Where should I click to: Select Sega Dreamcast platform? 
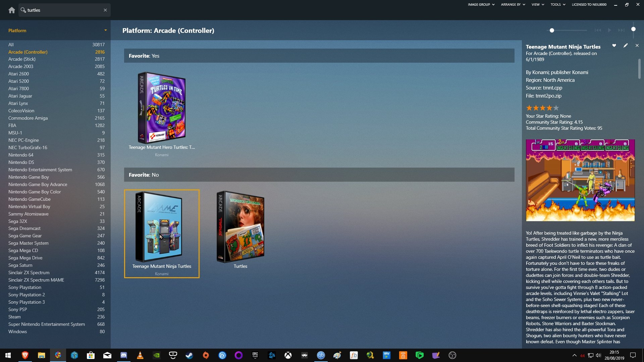56,228
